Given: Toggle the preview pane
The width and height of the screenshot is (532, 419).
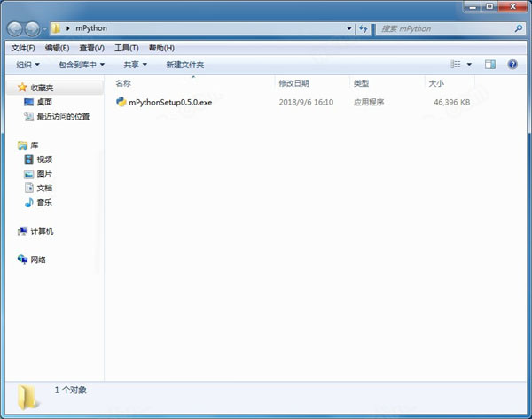Looking at the screenshot, I should click(x=490, y=65).
